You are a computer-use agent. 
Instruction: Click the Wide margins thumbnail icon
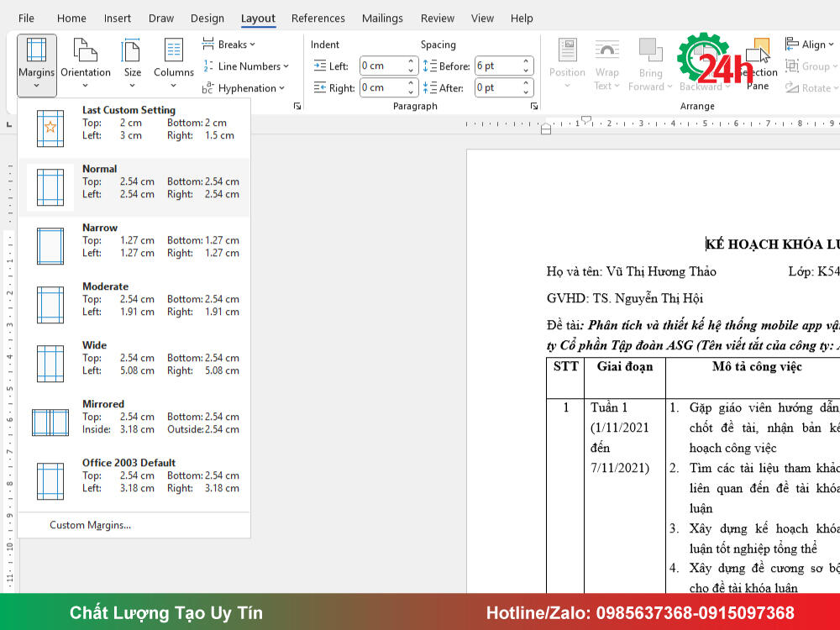(x=50, y=364)
